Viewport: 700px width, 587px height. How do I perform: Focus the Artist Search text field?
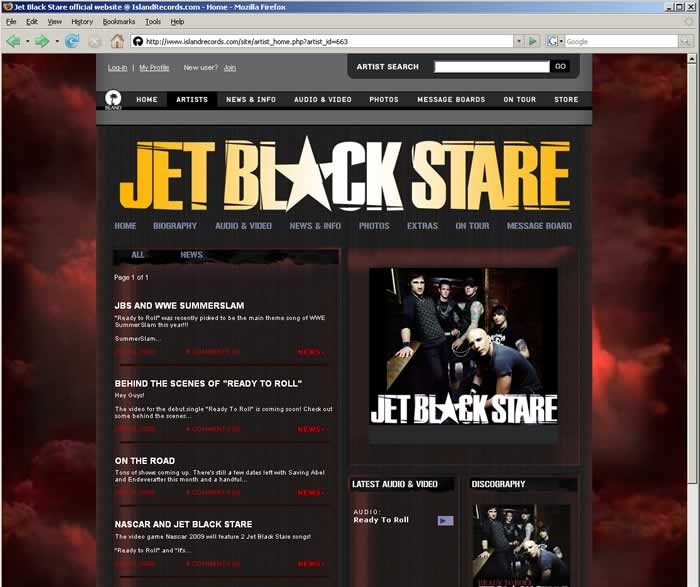coord(492,67)
